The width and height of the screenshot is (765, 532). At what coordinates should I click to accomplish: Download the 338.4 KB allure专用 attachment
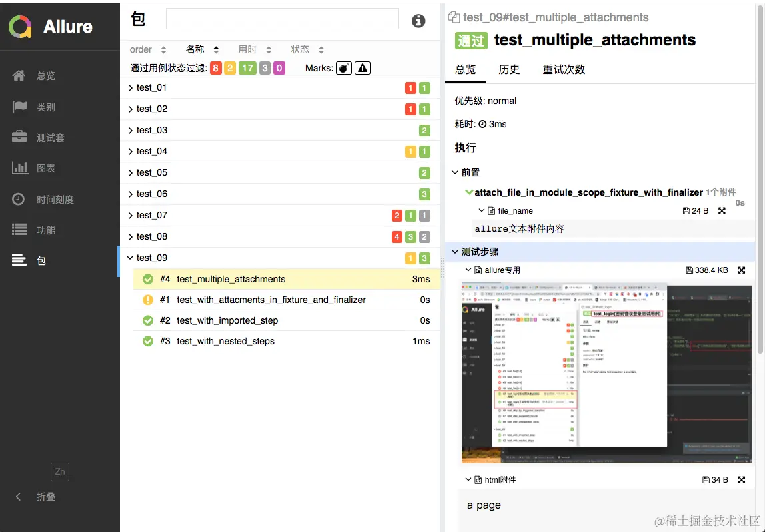point(706,270)
